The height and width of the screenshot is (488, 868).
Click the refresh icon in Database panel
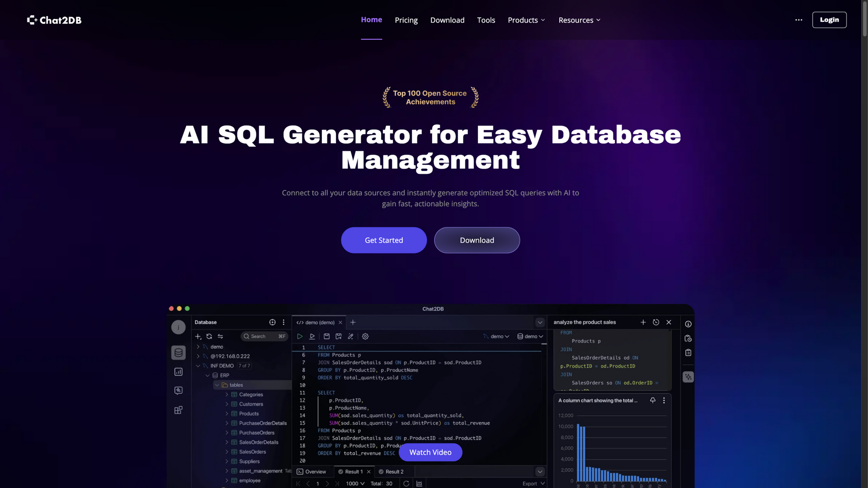coord(209,337)
